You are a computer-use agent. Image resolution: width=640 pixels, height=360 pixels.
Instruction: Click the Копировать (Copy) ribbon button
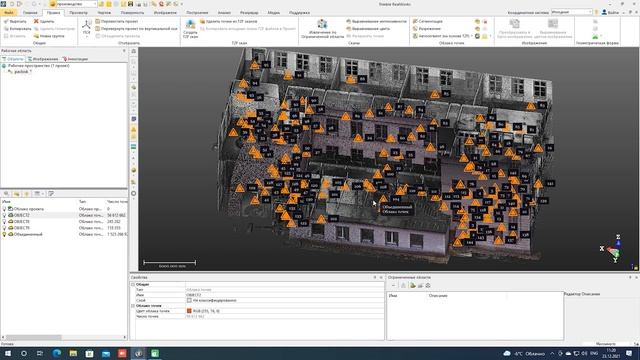coord(17,29)
